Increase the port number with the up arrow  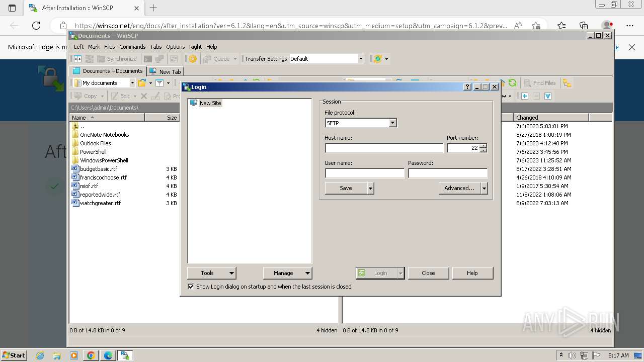click(484, 146)
